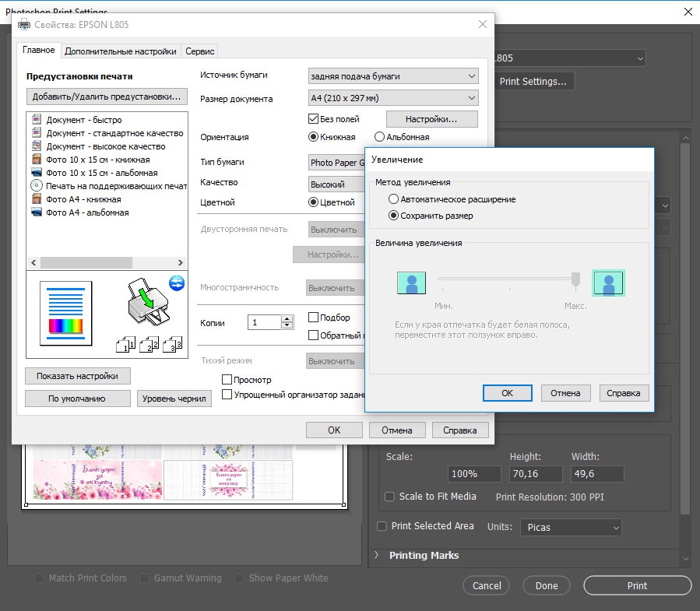Open the "Источник бумаги" paper source dropdown
Image resolution: width=700 pixels, height=611 pixels.
pos(393,75)
